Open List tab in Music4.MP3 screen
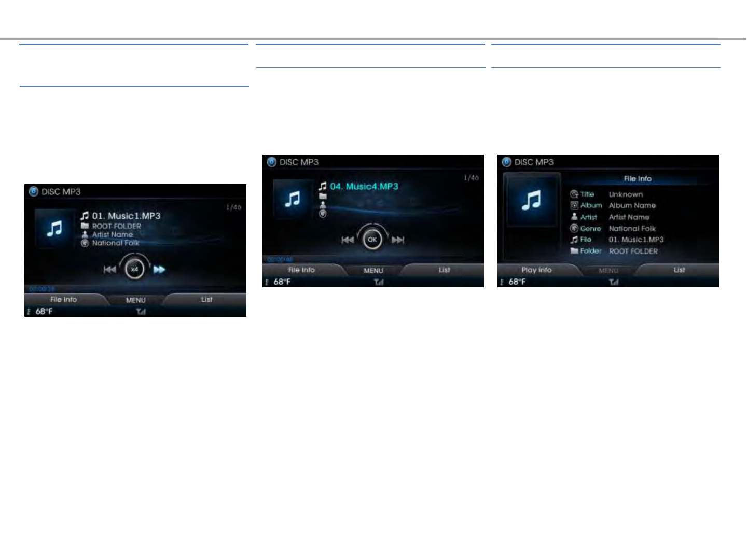Viewport: 747px width, 560px height. point(445,270)
